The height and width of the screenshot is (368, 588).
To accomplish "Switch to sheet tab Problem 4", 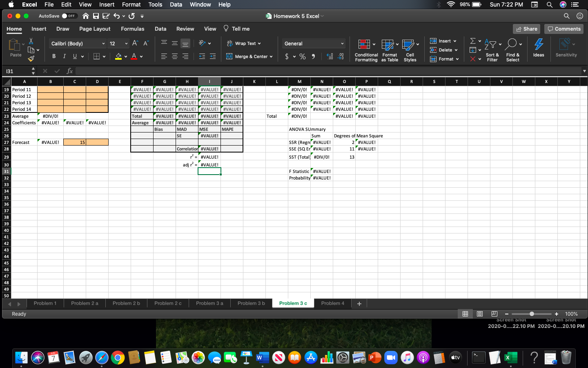I will click(332, 303).
